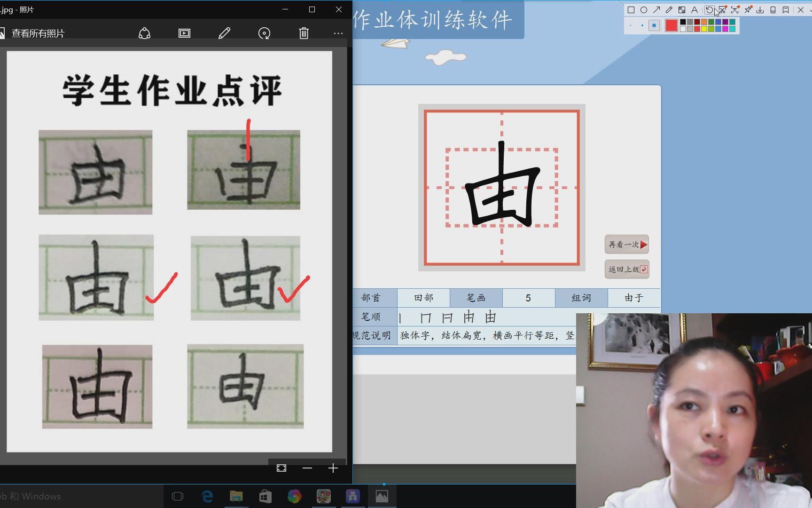Select the text annotation tool
812x508 pixels.
(695, 10)
